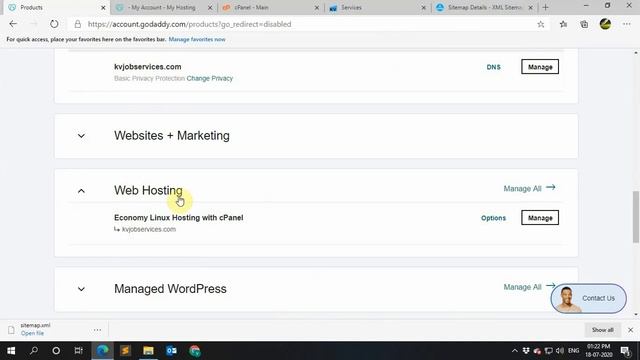Image resolution: width=640 pixels, height=360 pixels.
Task: Click Change Privacy link
Action: click(210, 78)
